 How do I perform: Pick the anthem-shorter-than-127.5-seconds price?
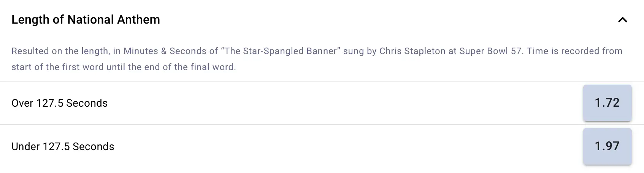pos(607,146)
